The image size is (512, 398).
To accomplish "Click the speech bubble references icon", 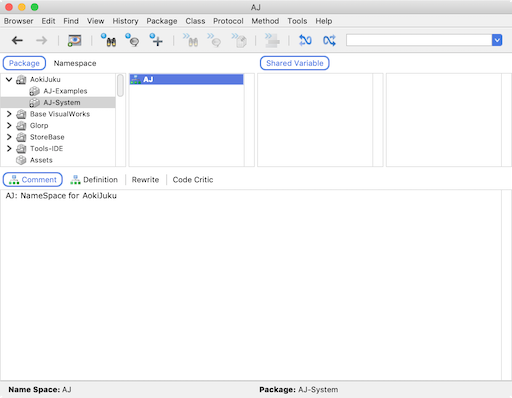I will 132,40.
